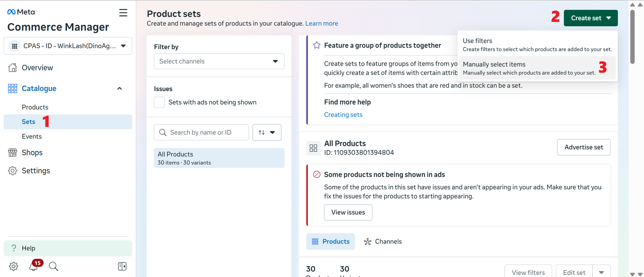
Task: Choose Manually select items option
Action: [x=529, y=68]
